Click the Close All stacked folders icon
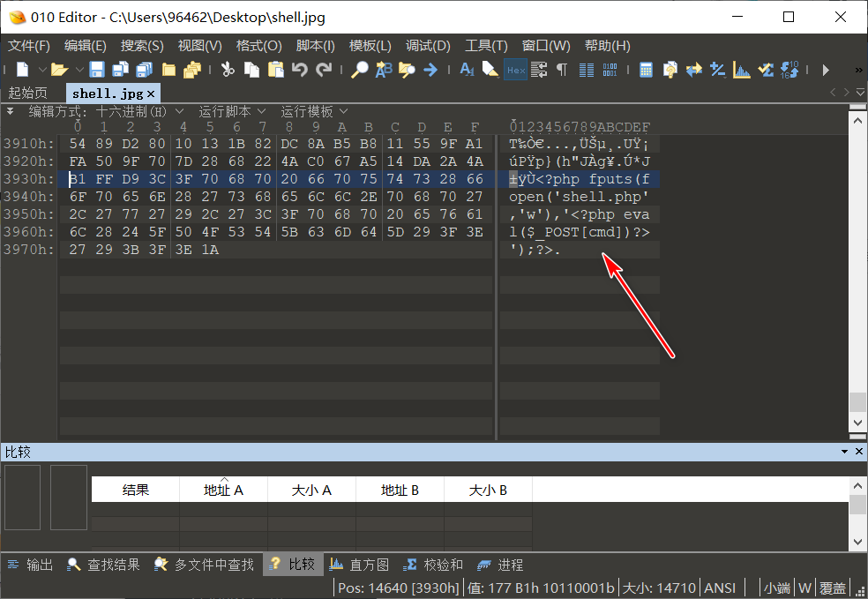This screenshot has width=868, height=599. click(x=192, y=69)
